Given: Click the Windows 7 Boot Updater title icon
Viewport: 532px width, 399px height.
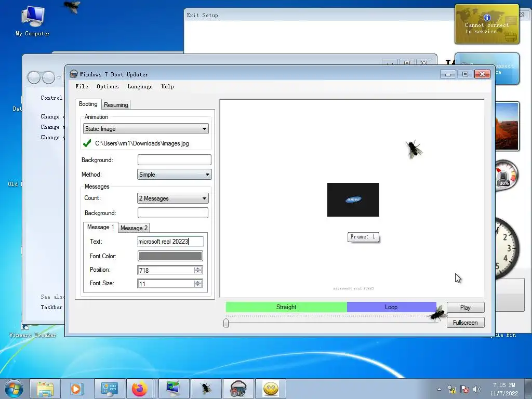Looking at the screenshot, I should [x=74, y=74].
